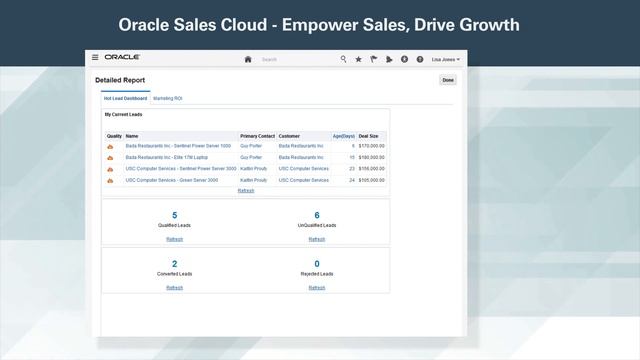This screenshot has height=360, width=640.
Task: Open Bada Restaurants Sentinel Power Server 1000 lead
Action: point(178,146)
